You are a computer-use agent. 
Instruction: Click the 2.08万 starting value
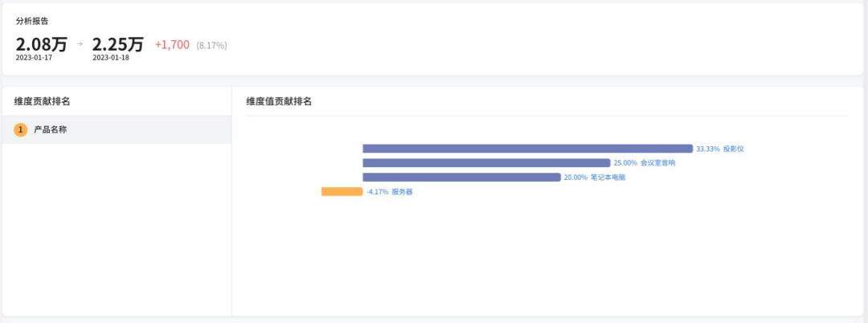(x=41, y=44)
